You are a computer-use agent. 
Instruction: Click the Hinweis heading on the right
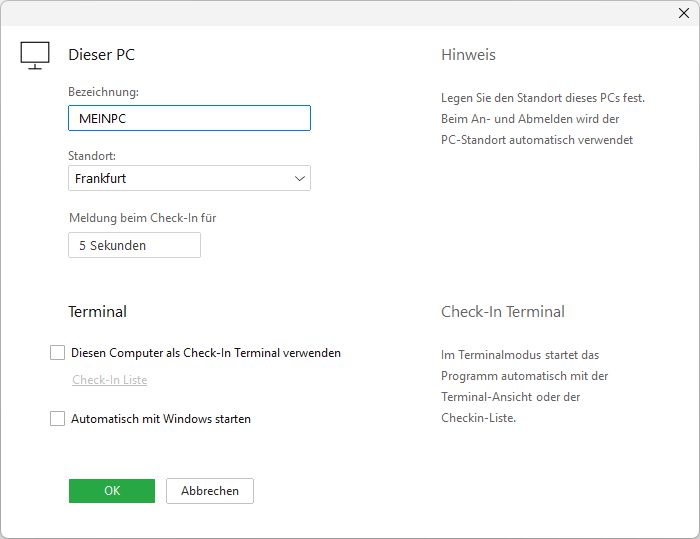pos(468,55)
